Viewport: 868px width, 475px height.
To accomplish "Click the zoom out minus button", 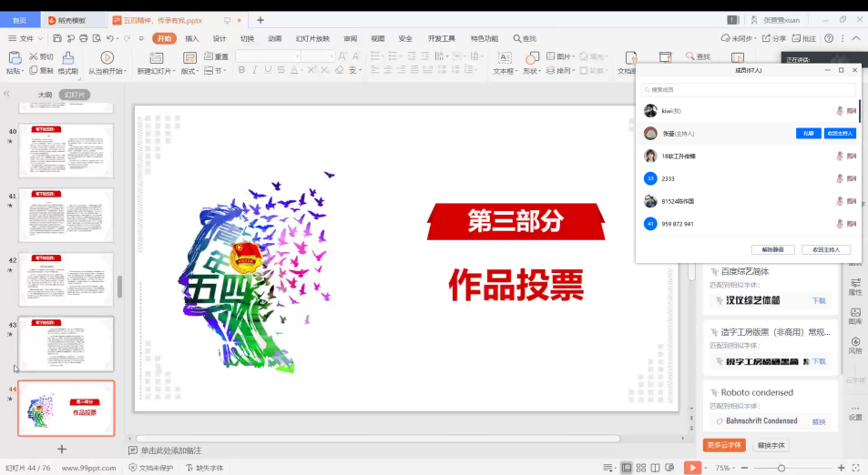I will tap(744, 468).
